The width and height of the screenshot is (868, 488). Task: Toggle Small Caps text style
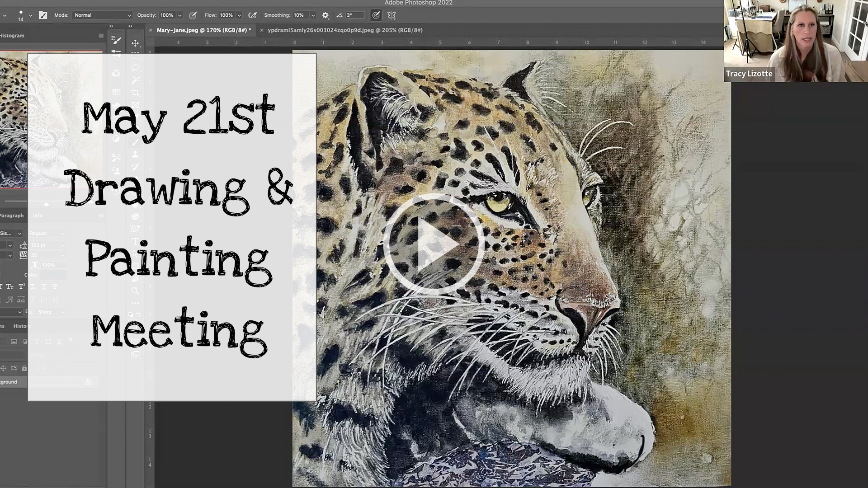(10, 286)
